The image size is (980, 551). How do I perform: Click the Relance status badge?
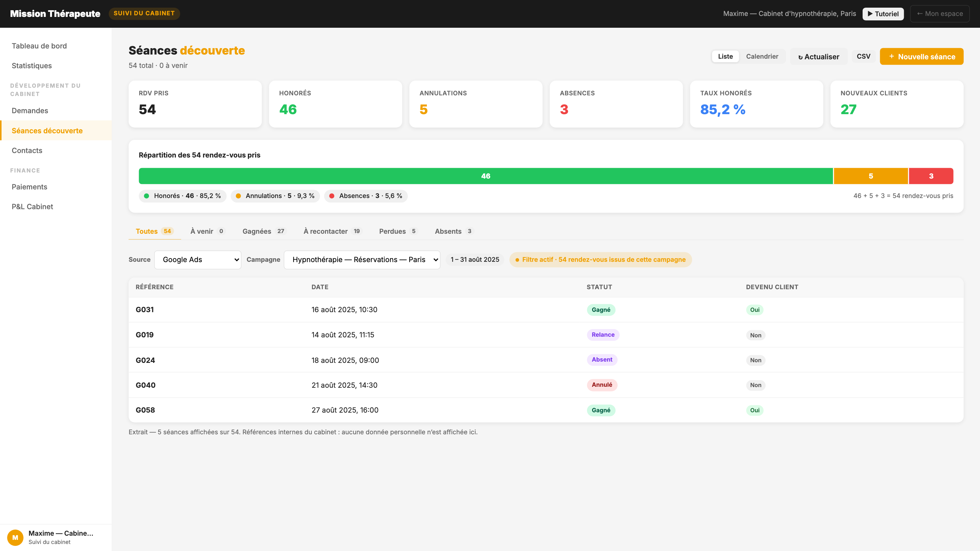click(603, 334)
